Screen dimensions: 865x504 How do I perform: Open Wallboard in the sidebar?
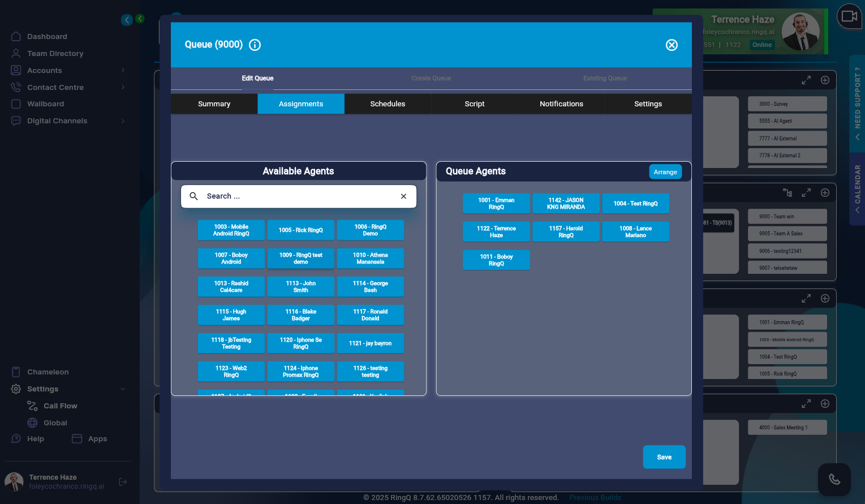coord(45,104)
